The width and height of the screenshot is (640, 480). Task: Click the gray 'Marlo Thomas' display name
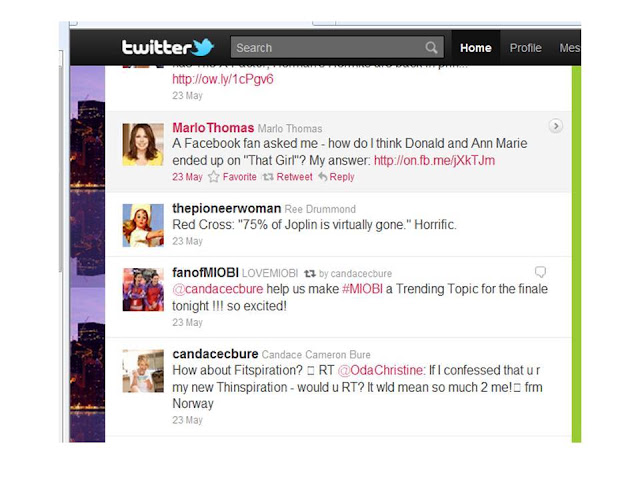[290, 129]
